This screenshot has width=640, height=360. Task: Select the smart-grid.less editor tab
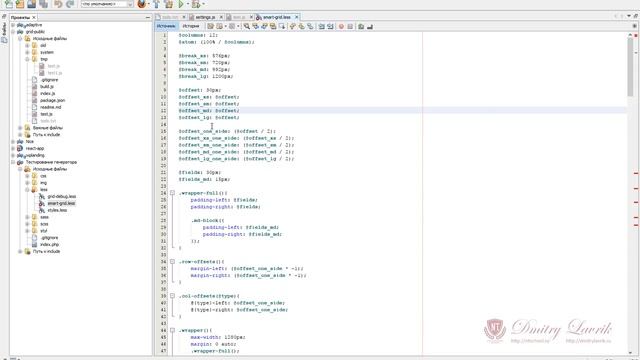[276, 17]
